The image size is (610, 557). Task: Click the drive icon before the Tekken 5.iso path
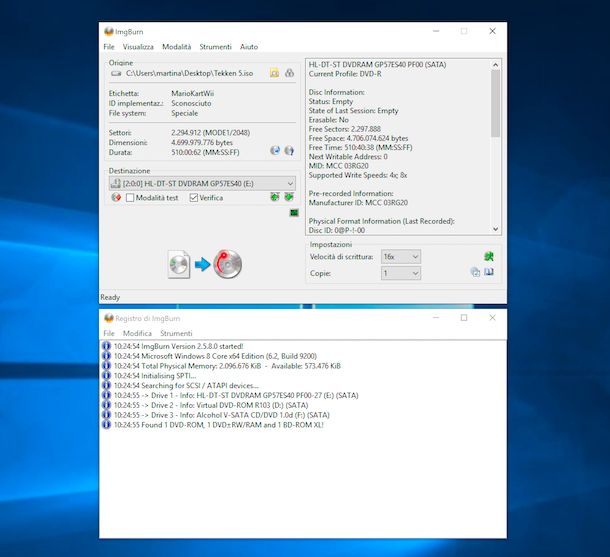click(x=116, y=73)
